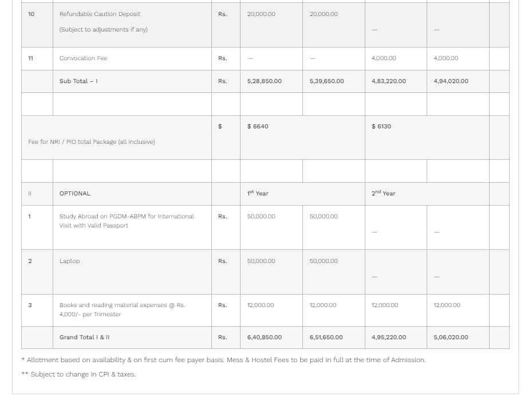
Task: Select the OPTIONAL section heading
Action: coord(75,194)
